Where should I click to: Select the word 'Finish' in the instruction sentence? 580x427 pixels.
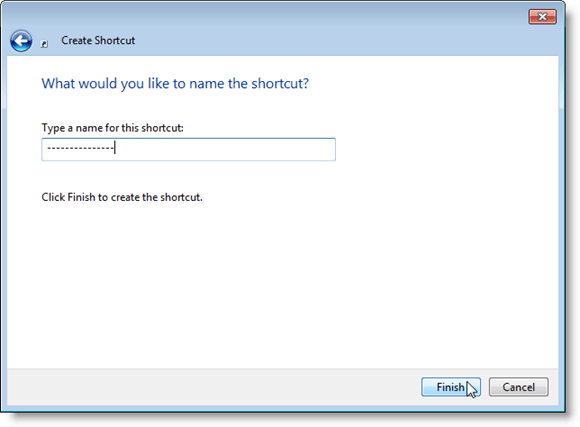click(81, 197)
